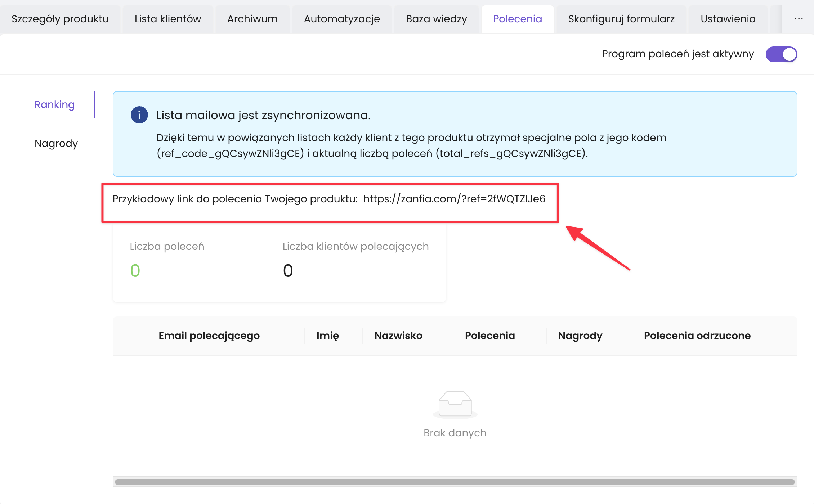Go to the 'Automatyzacje' tab

point(342,19)
